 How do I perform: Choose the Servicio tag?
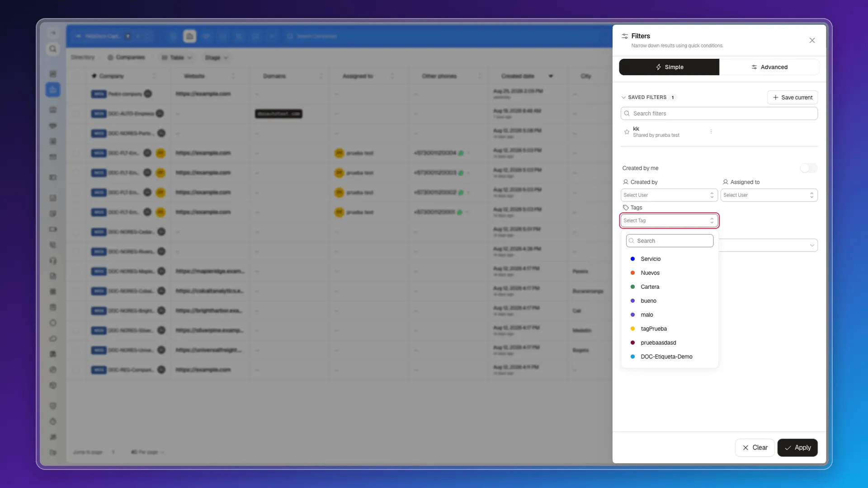670,259
